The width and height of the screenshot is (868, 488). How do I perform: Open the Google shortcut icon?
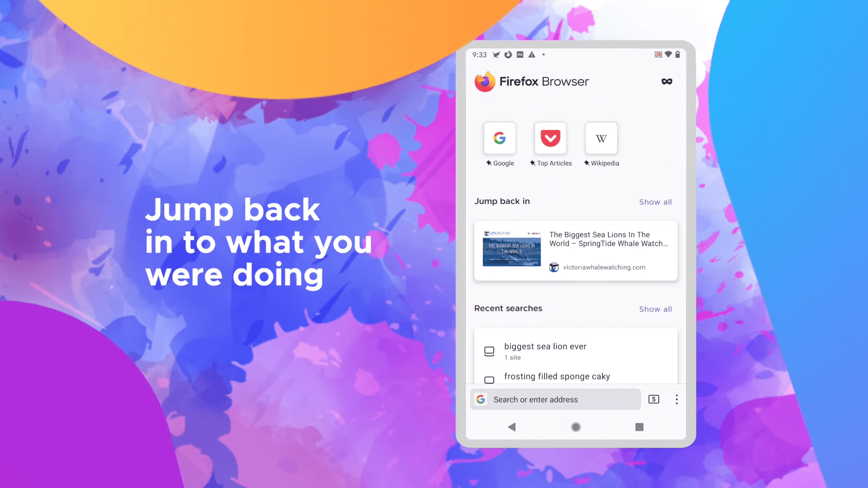click(500, 138)
